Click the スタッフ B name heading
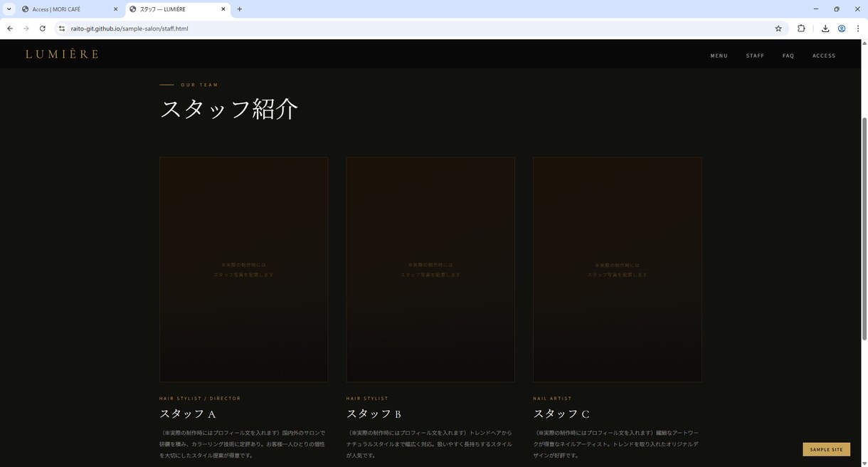Viewport: 868px width, 467px height. pyautogui.click(x=374, y=414)
